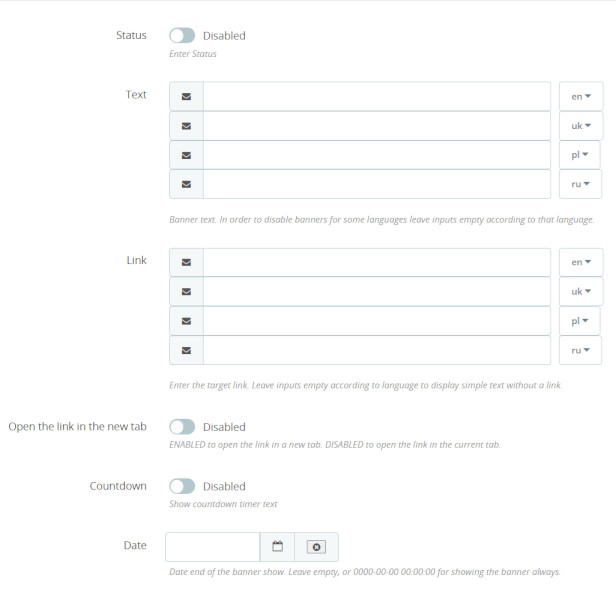Image resolution: width=616 pixels, height=599 pixels.
Task: Open the calendar picker for the Date field
Action: [277, 546]
